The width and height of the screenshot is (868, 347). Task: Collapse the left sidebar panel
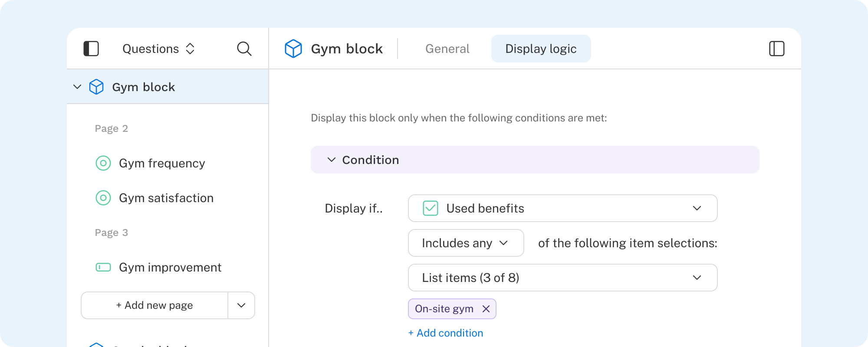(91, 49)
